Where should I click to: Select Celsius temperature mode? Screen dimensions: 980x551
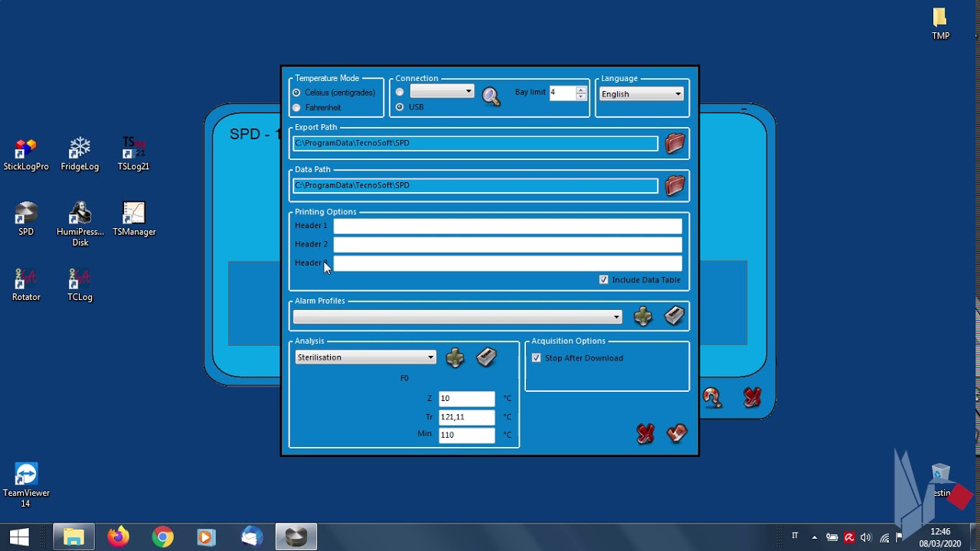click(x=297, y=93)
